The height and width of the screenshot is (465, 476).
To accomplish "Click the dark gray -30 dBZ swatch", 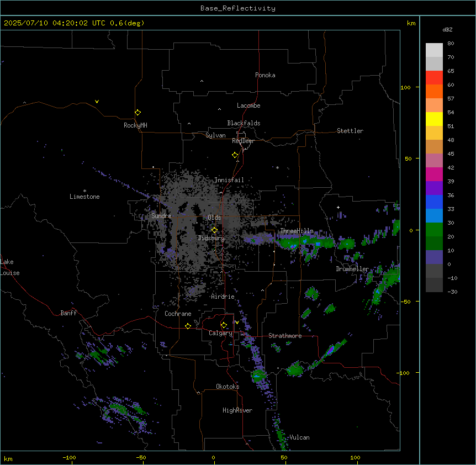I will click(434, 285).
